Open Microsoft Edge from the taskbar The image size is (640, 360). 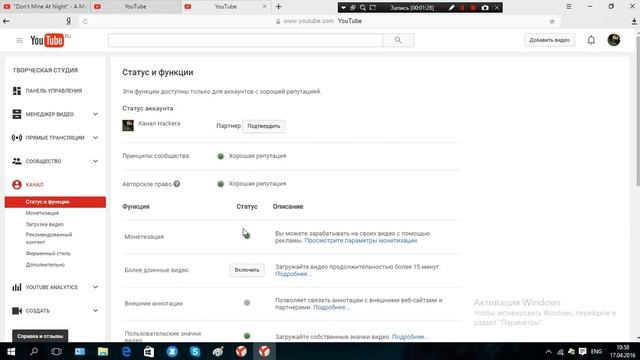(126, 351)
